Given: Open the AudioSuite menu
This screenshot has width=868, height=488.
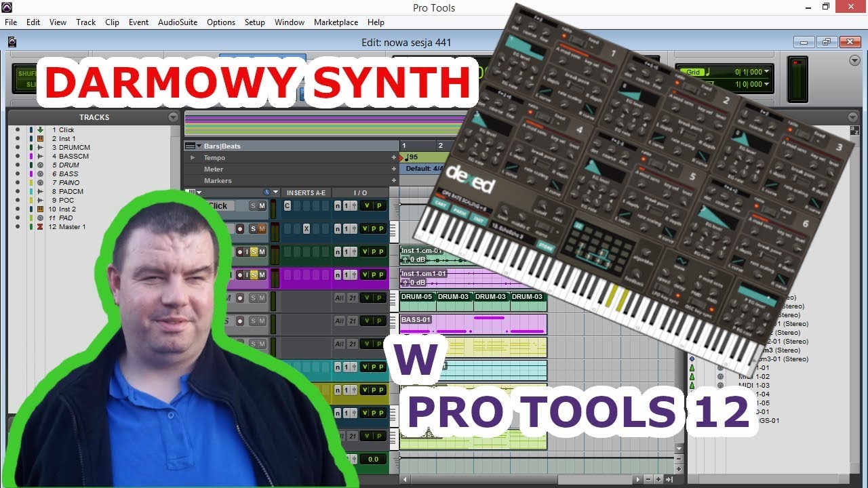Looking at the screenshot, I should click(178, 22).
